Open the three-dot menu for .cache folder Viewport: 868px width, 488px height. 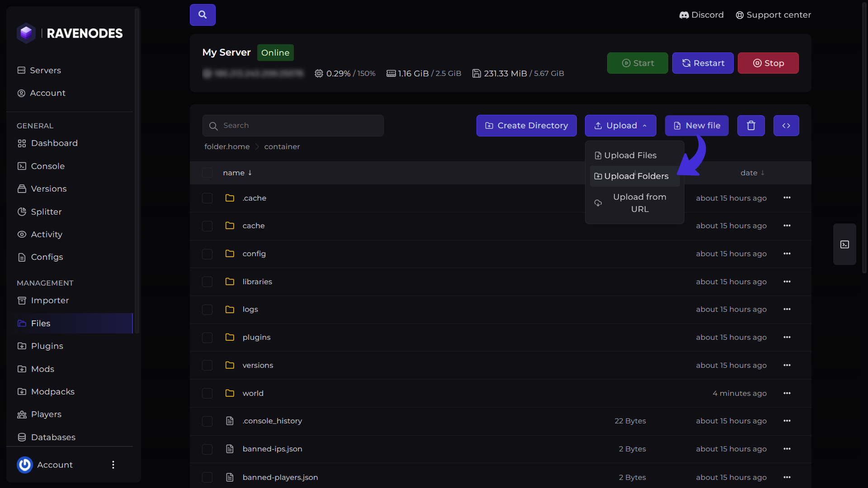click(787, 198)
